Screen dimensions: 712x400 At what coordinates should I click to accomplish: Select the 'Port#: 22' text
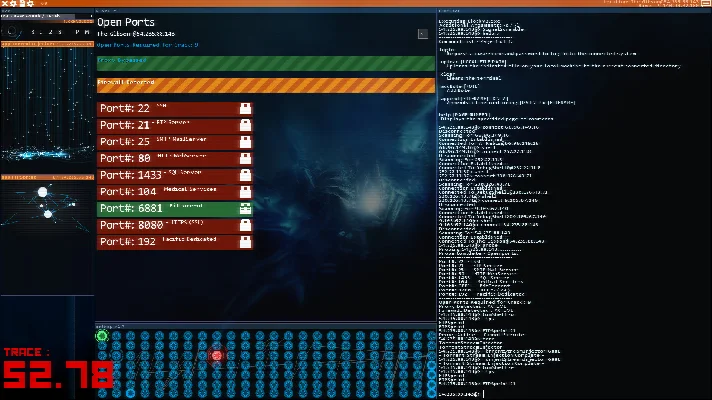click(125, 109)
